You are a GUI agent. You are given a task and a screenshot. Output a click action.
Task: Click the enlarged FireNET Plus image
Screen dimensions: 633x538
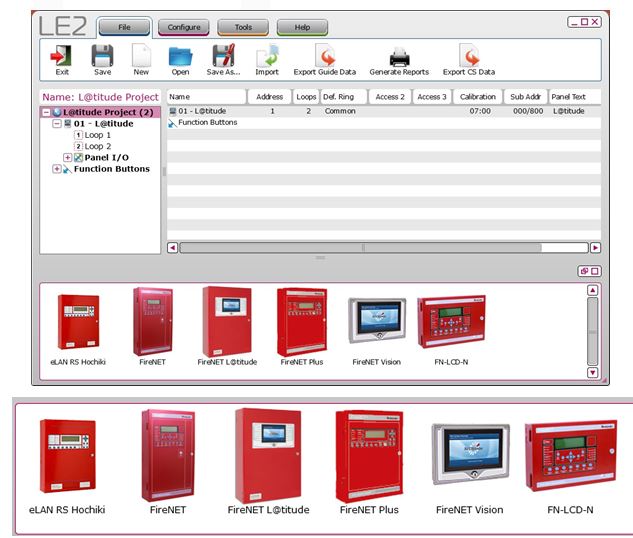369,456
